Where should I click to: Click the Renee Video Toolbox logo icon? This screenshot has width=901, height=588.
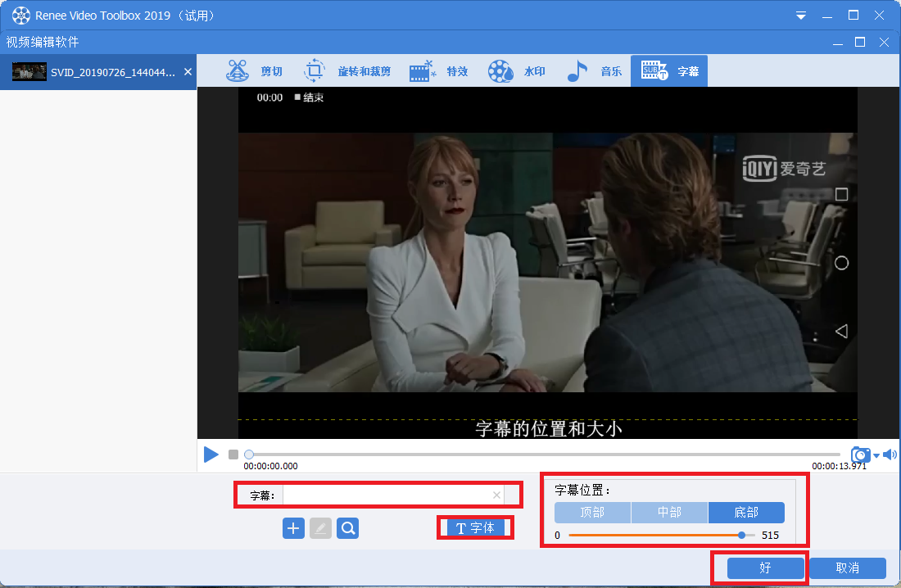click(20, 16)
